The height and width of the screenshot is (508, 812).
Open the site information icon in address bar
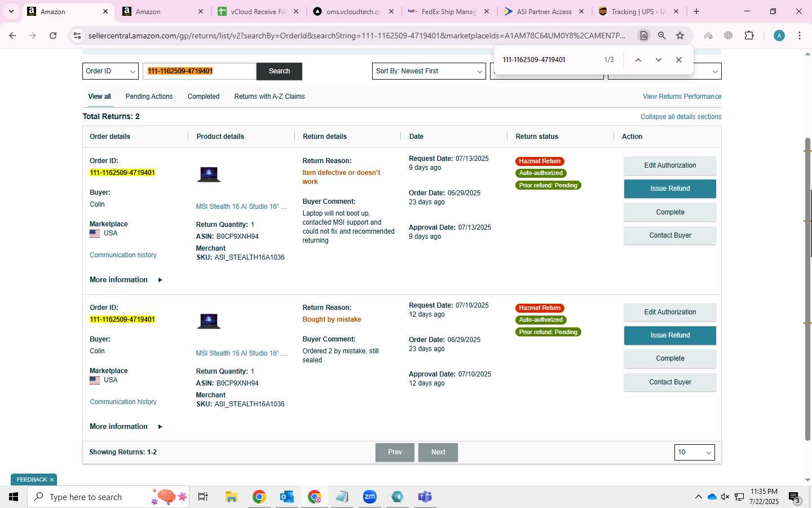(x=77, y=36)
